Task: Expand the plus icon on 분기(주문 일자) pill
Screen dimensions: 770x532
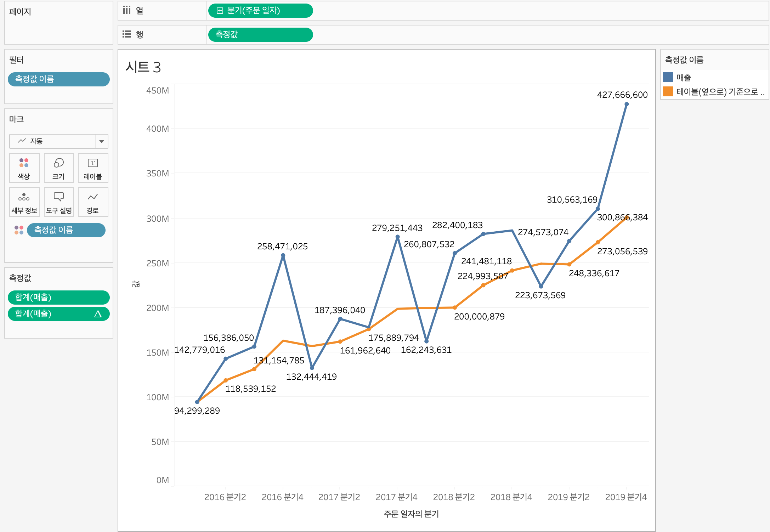Action: 220,11
